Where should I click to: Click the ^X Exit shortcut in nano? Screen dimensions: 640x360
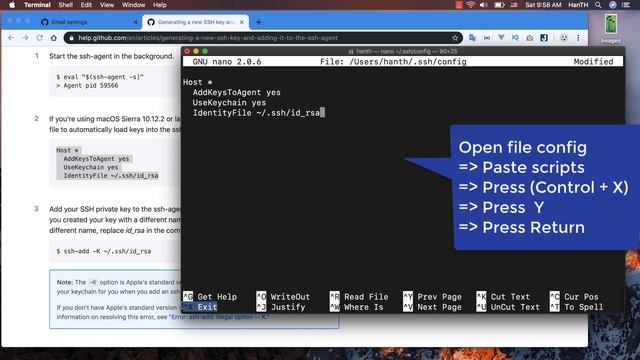pos(200,307)
